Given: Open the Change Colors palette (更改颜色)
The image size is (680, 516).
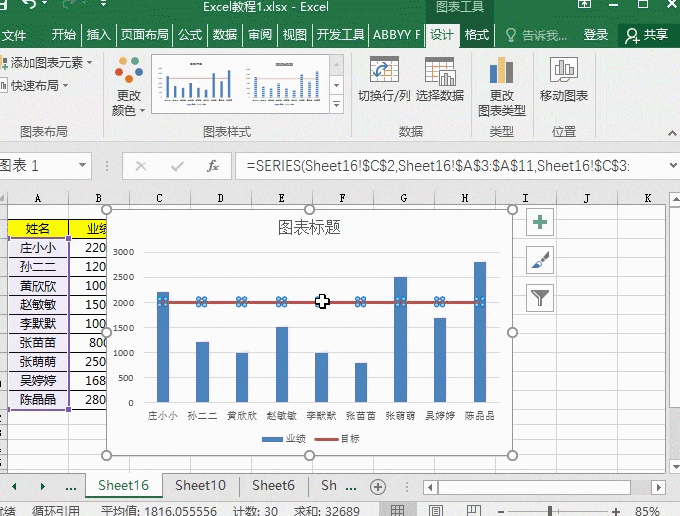Looking at the screenshot, I should tap(129, 87).
